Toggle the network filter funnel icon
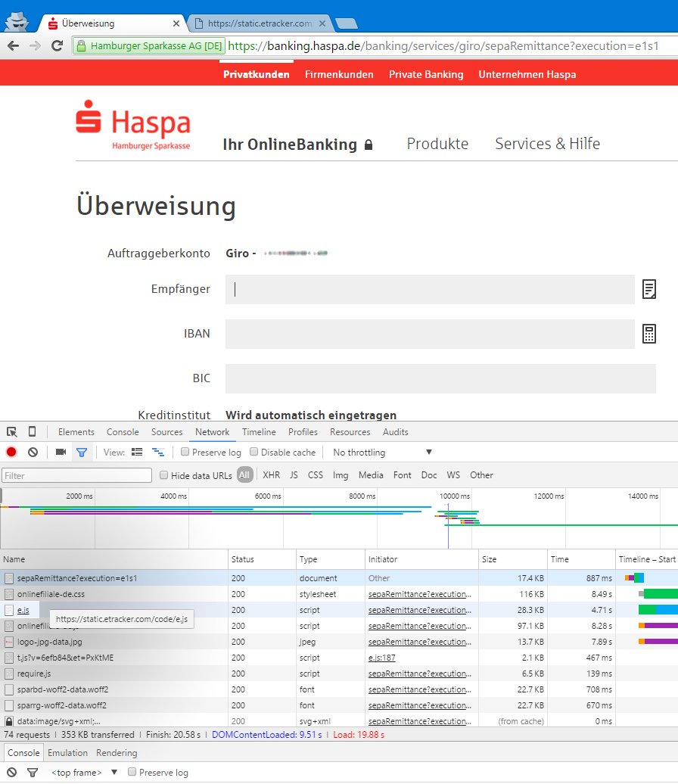The height and width of the screenshot is (784, 678). tap(82, 453)
